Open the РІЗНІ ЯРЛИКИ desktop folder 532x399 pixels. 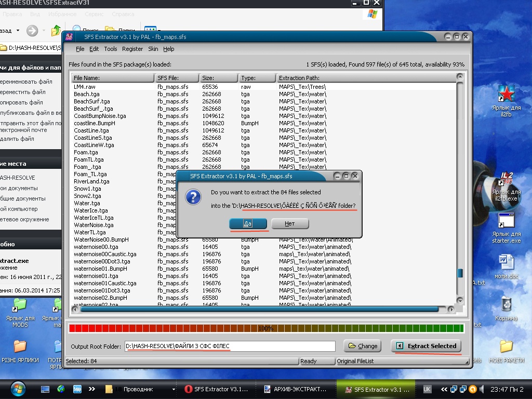(20, 351)
